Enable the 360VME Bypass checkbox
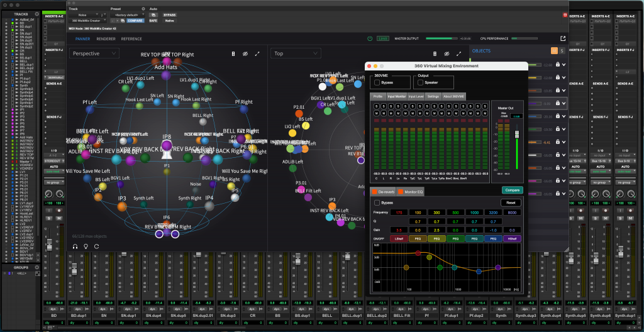The image size is (644, 332). [377, 82]
